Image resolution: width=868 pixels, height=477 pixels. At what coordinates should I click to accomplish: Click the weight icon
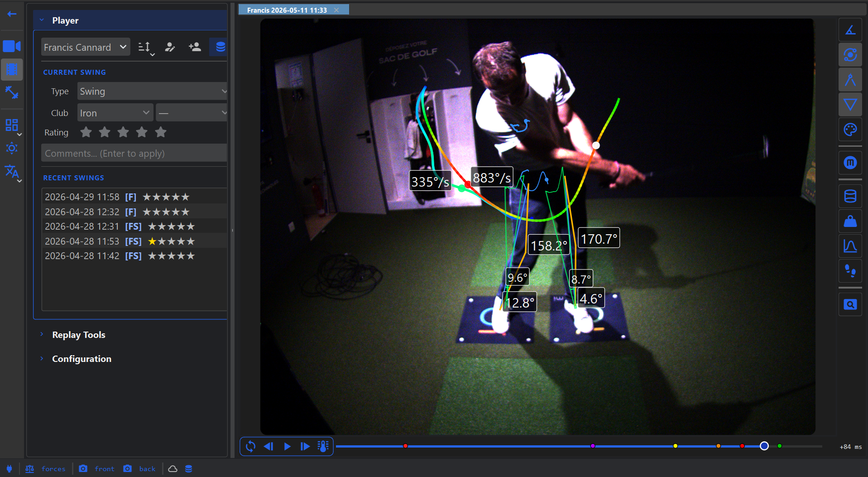pyautogui.click(x=850, y=221)
